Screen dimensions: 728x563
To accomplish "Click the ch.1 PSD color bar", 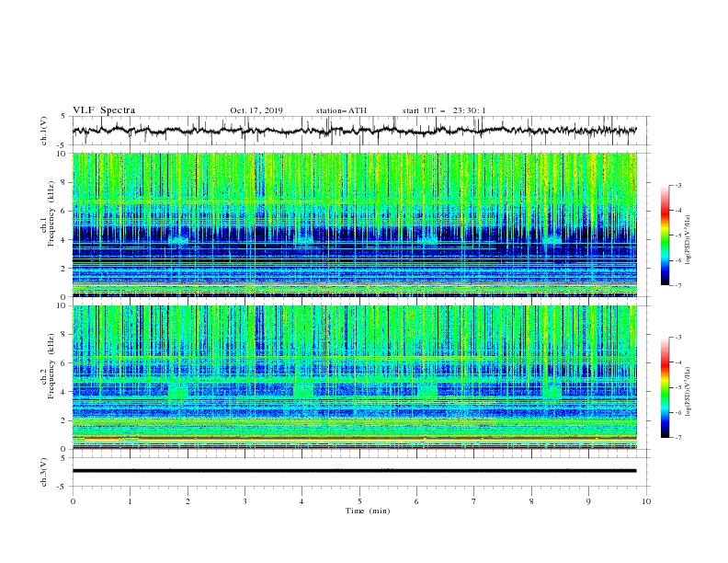I will [x=665, y=236].
